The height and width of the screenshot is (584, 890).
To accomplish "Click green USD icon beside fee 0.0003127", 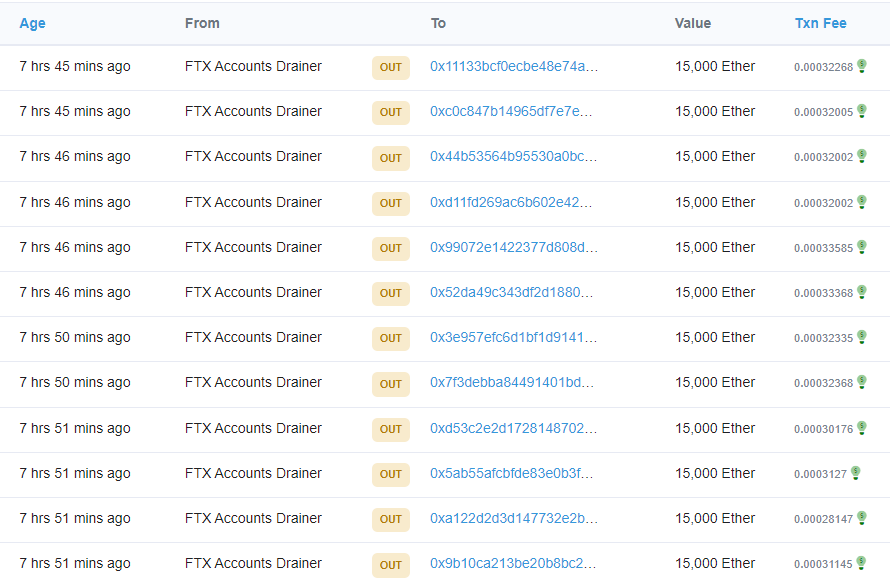I will (x=858, y=474).
